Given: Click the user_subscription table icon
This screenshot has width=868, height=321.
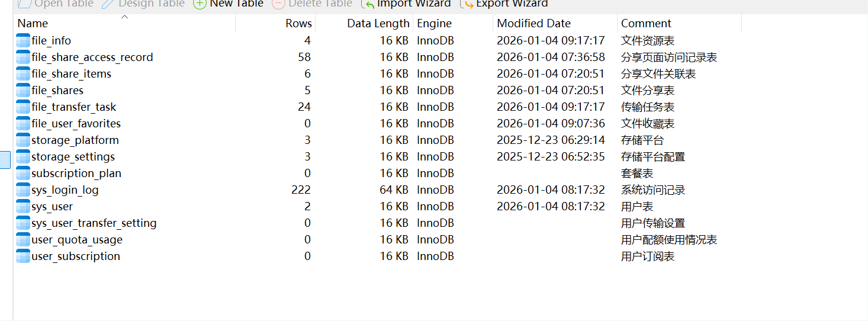Looking at the screenshot, I should 23,256.
